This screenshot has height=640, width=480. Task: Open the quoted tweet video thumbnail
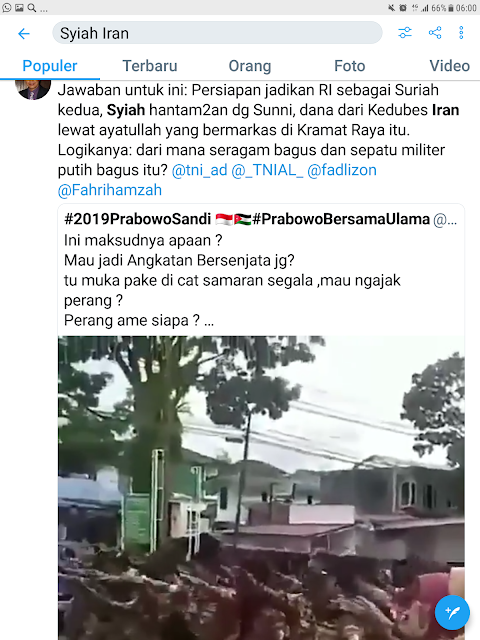pos(261,488)
